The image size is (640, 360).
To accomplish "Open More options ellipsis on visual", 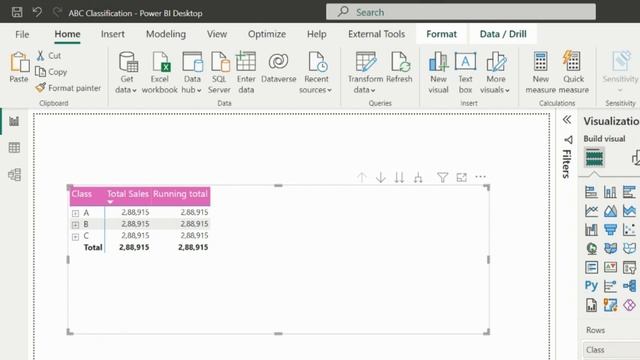I will click(x=480, y=177).
